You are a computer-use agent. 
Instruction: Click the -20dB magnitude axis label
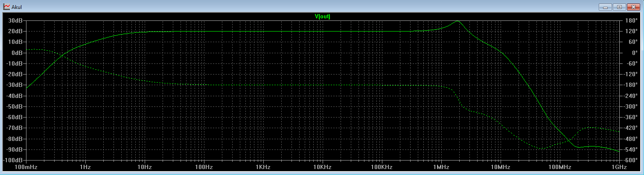point(14,74)
